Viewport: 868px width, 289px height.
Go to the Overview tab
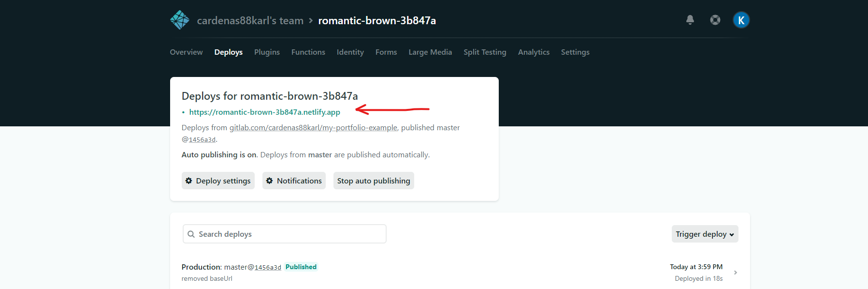(x=186, y=52)
